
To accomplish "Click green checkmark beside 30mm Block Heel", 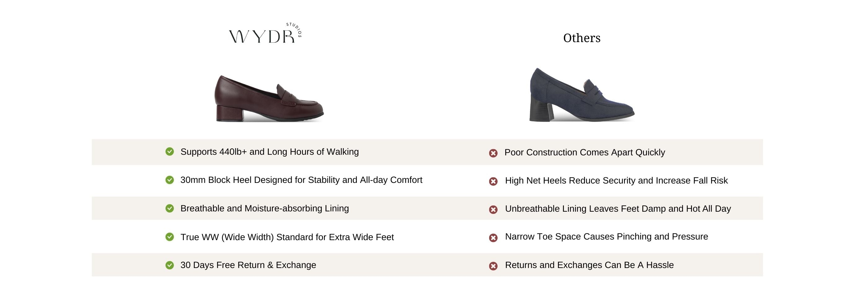I will point(170,180).
